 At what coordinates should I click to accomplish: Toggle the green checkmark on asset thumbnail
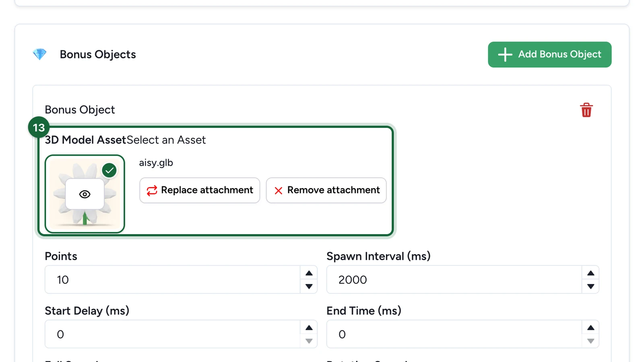coord(109,170)
